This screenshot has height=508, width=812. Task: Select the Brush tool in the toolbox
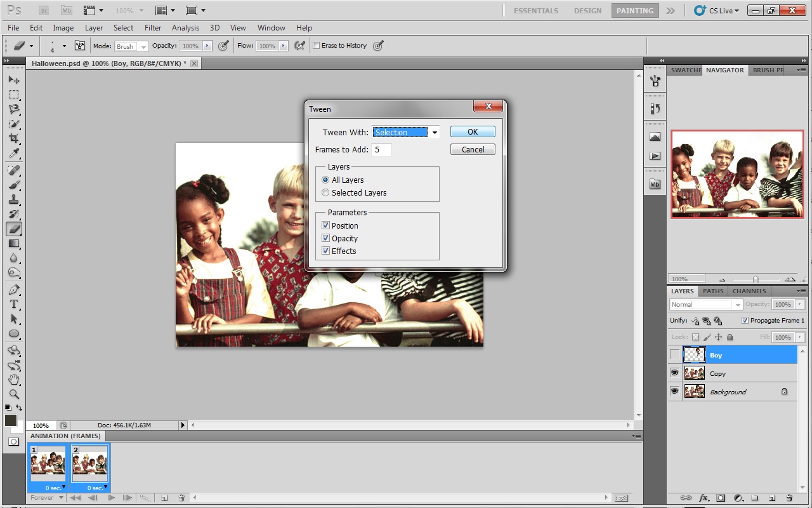point(14,185)
